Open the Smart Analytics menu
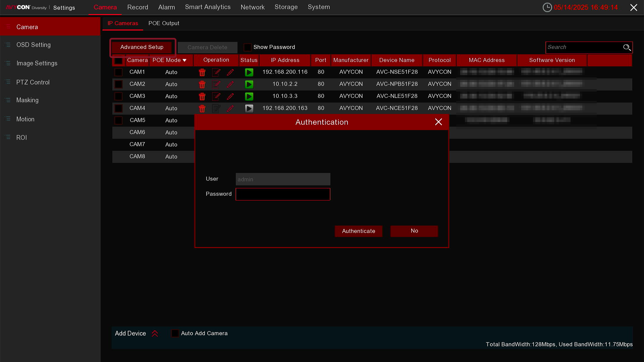This screenshot has height=362, width=644. pyautogui.click(x=208, y=7)
